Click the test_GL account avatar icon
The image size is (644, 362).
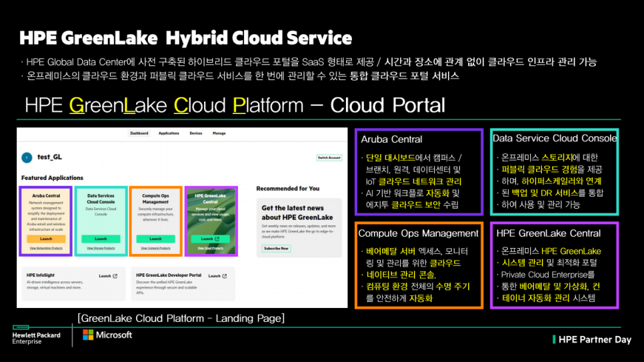click(x=27, y=157)
